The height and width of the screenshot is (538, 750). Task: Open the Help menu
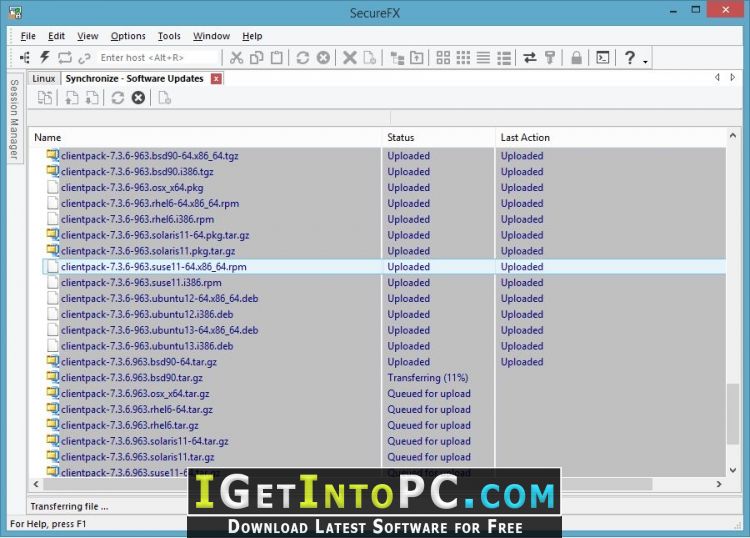252,36
